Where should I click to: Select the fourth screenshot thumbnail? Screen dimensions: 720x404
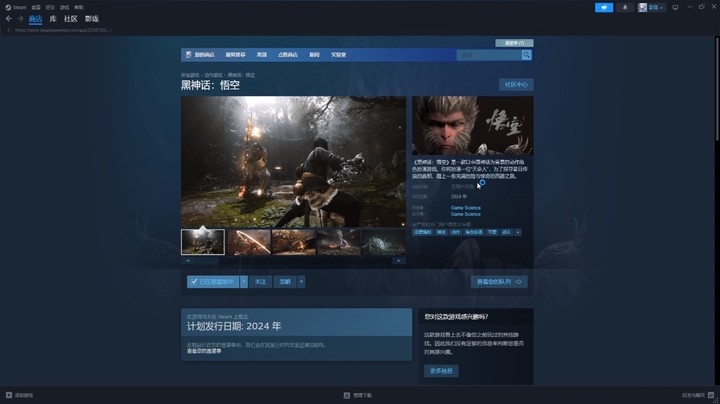tap(338, 242)
